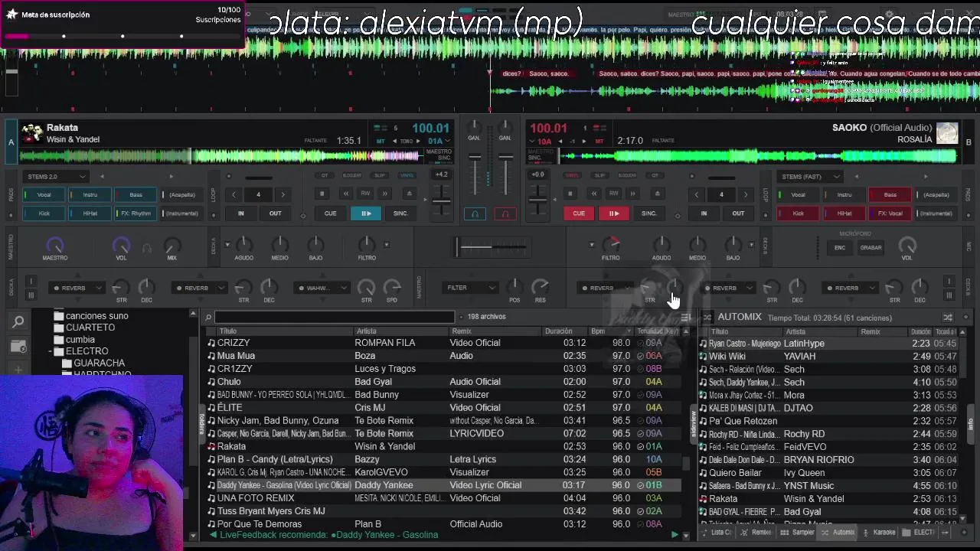Adjust deck A volume fader
The image size is (980, 551).
(475, 157)
